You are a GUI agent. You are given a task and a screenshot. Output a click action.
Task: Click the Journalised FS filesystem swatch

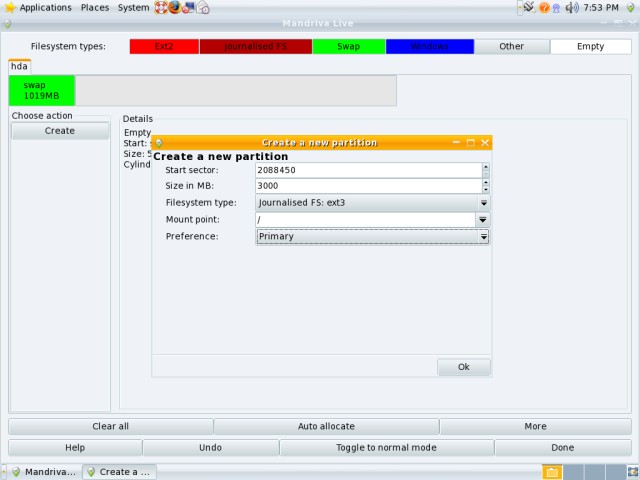pos(256,47)
